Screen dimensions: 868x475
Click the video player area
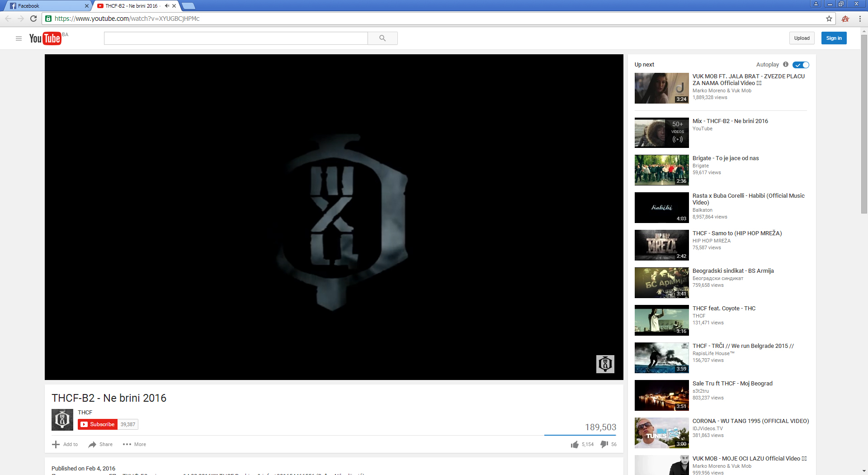tap(334, 217)
